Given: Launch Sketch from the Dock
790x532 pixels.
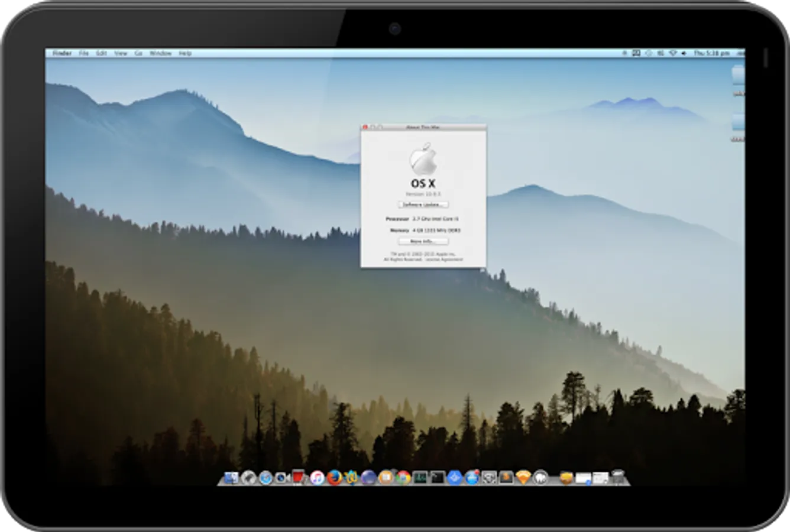Looking at the screenshot, I should click(x=523, y=477).
